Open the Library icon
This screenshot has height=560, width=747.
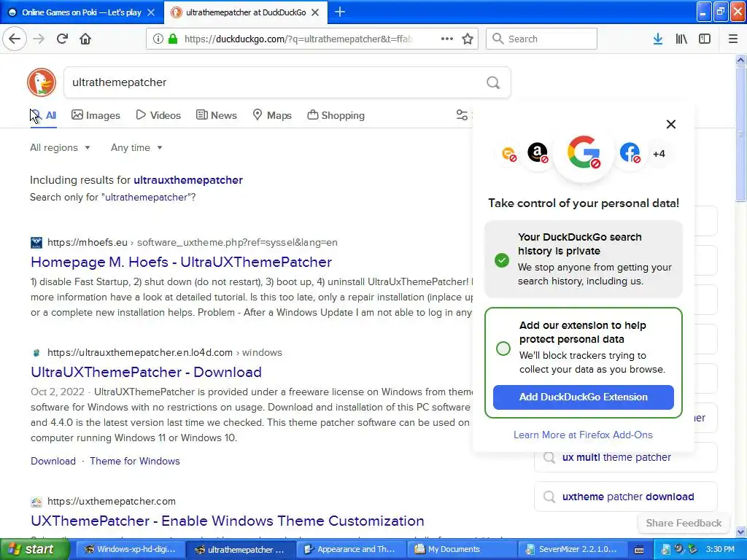[681, 39]
